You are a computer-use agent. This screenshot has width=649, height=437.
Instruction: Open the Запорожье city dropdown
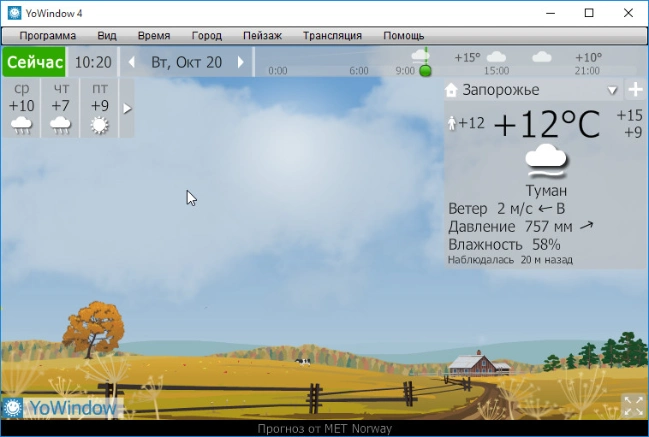pyautogui.click(x=612, y=90)
